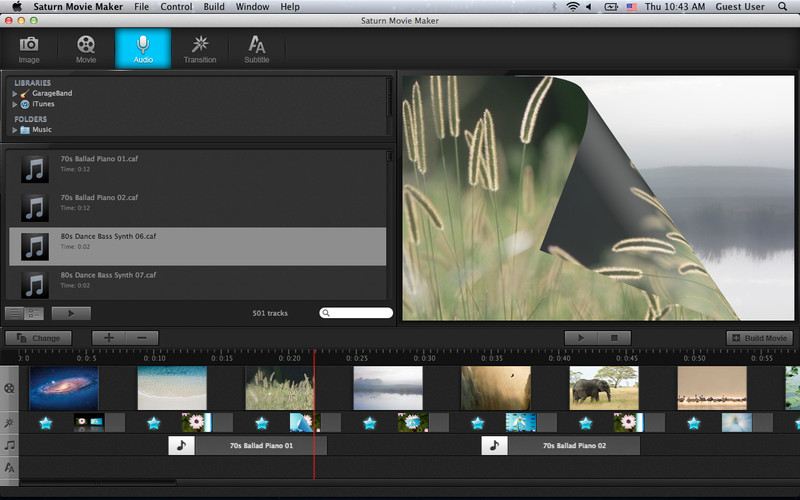The image size is (800, 500).
Task: Select the galaxy clip thumbnail
Action: pyautogui.click(x=64, y=388)
